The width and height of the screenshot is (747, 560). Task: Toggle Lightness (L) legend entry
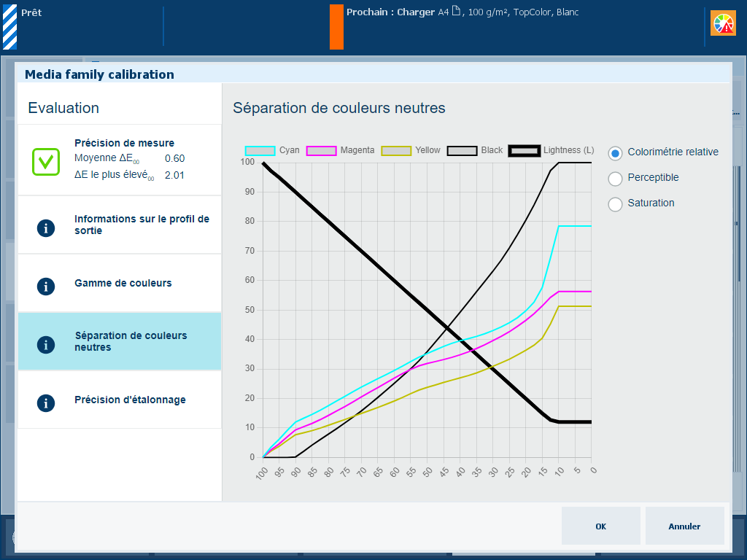click(x=524, y=151)
